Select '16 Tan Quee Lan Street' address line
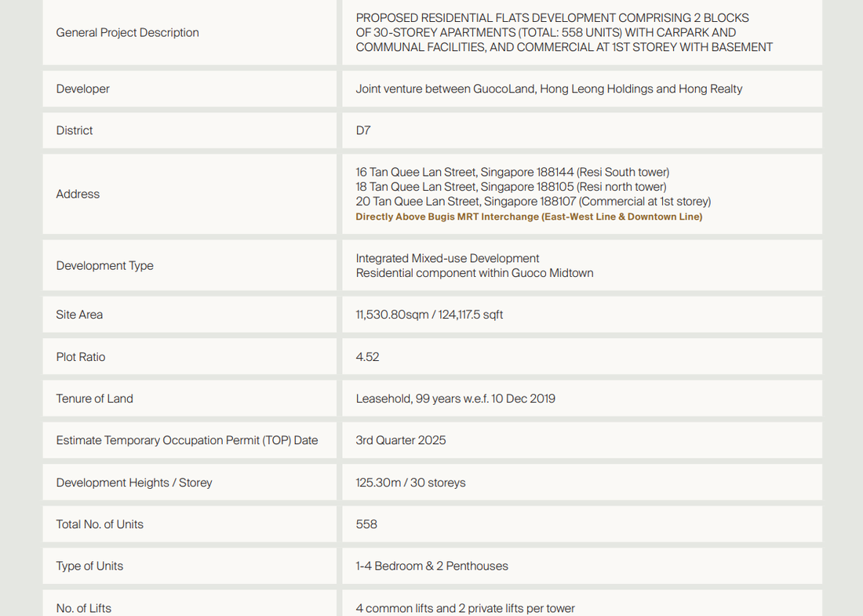 (x=512, y=172)
